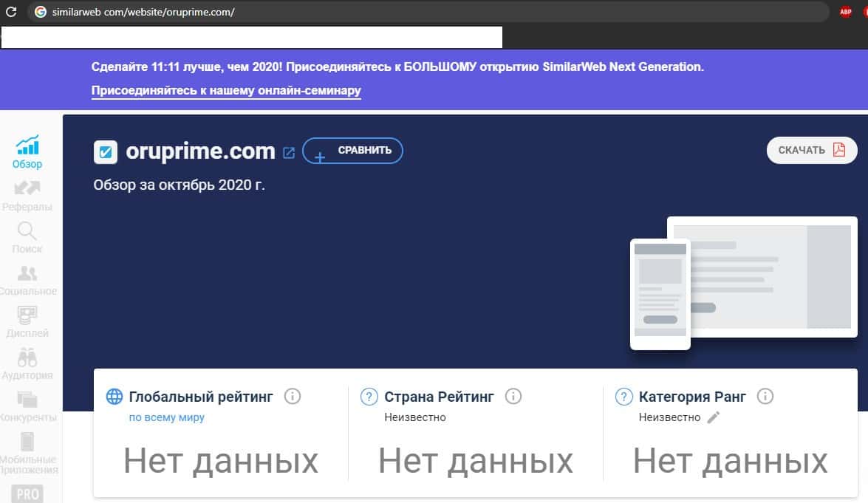Click the СРАВНИТЬ compare button
Viewport: 868px width, 503px height.
352,151
